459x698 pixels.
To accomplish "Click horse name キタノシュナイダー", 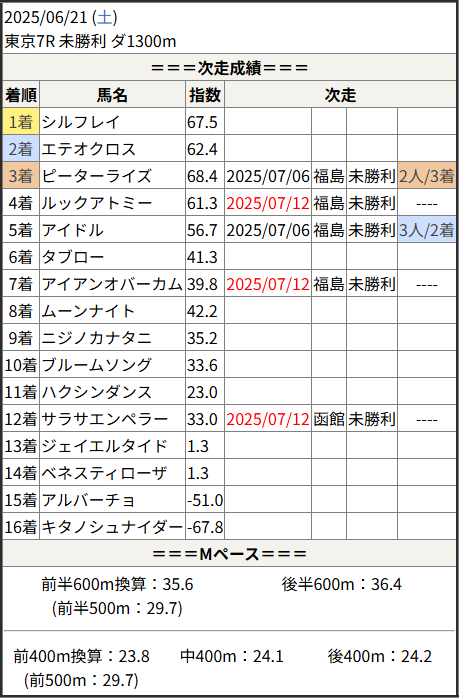I will pos(112,528).
